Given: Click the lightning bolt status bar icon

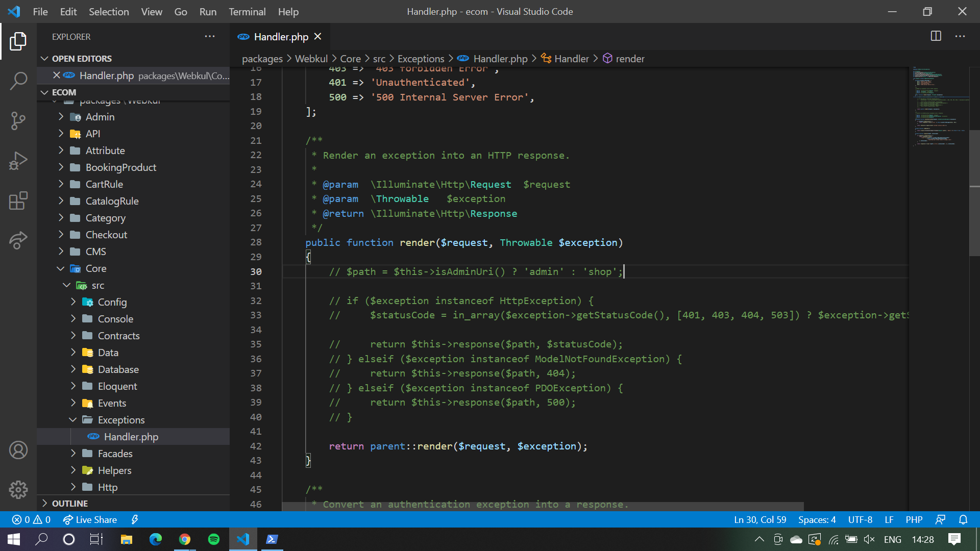Looking at the screenshot, I should click(135, 519).
